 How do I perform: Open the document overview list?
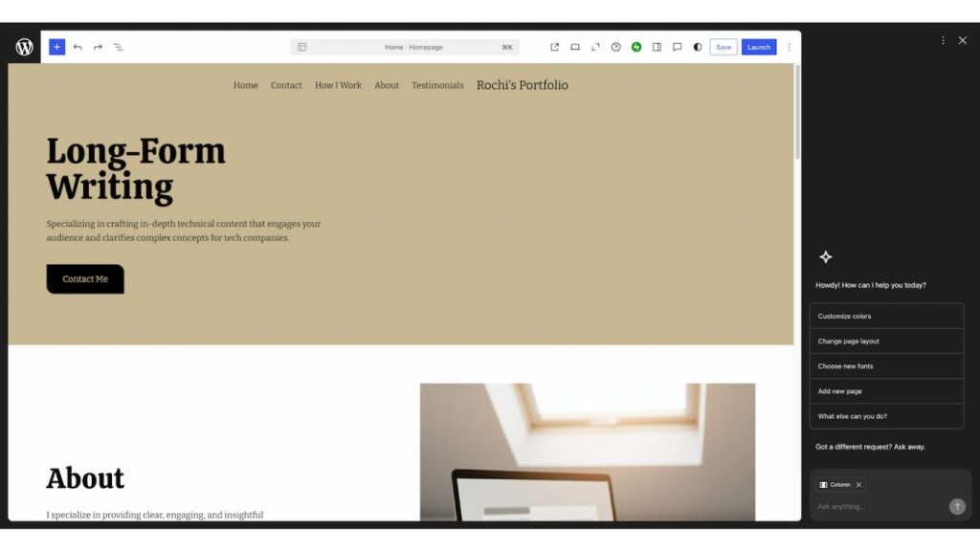[x=119, y=46]
